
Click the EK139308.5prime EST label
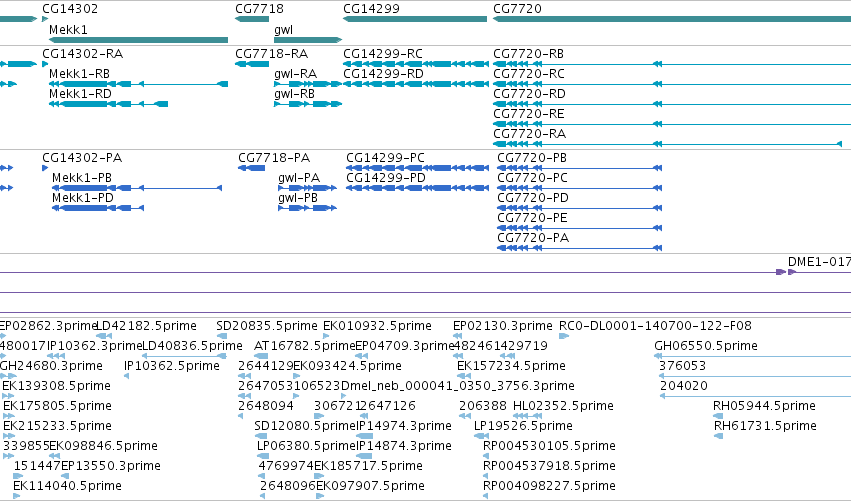[x=56, y=386]
